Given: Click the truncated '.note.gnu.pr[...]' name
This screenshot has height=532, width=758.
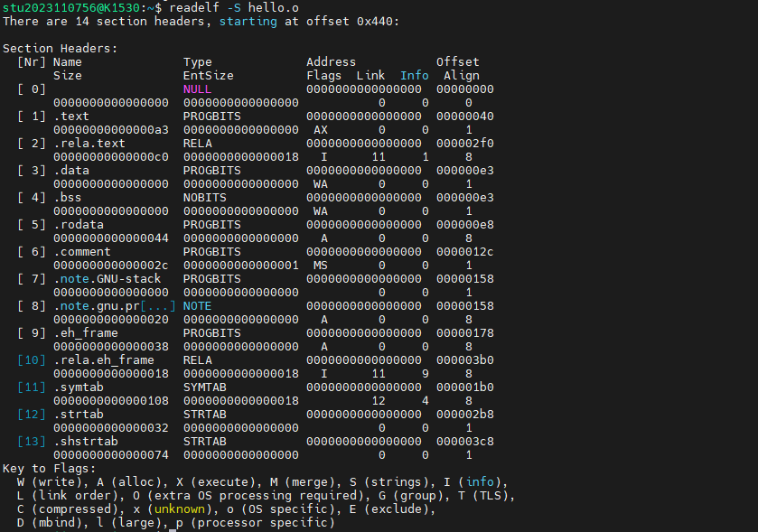Looking at the screenshot, I should point(114,305).
